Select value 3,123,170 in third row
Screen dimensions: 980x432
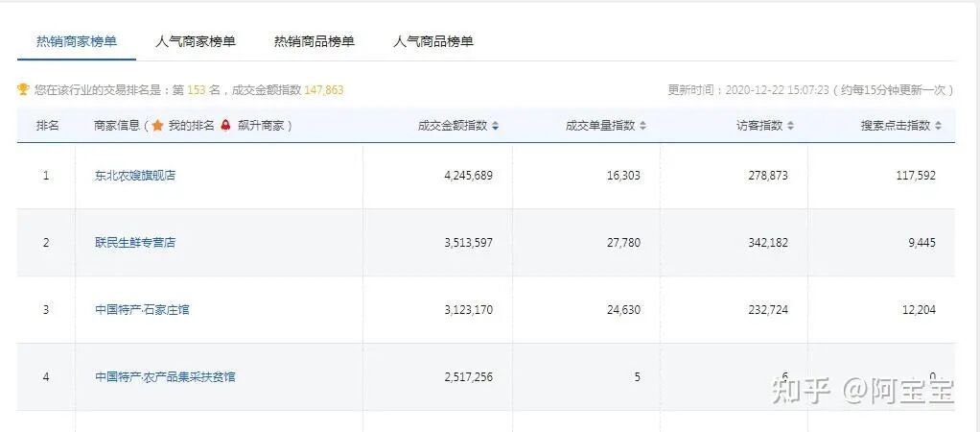pyautogui.click(x=468, y=309)
